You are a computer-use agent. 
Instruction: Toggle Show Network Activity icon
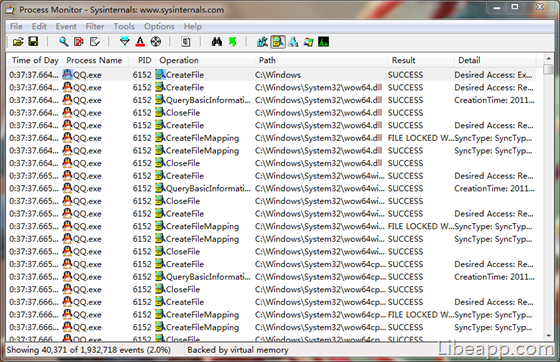pos(294,42)
